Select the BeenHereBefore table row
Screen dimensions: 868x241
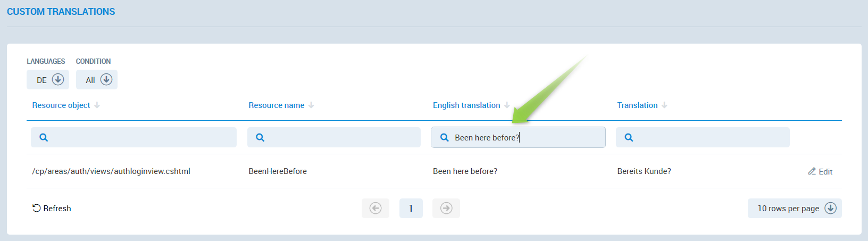coord(278,171)
